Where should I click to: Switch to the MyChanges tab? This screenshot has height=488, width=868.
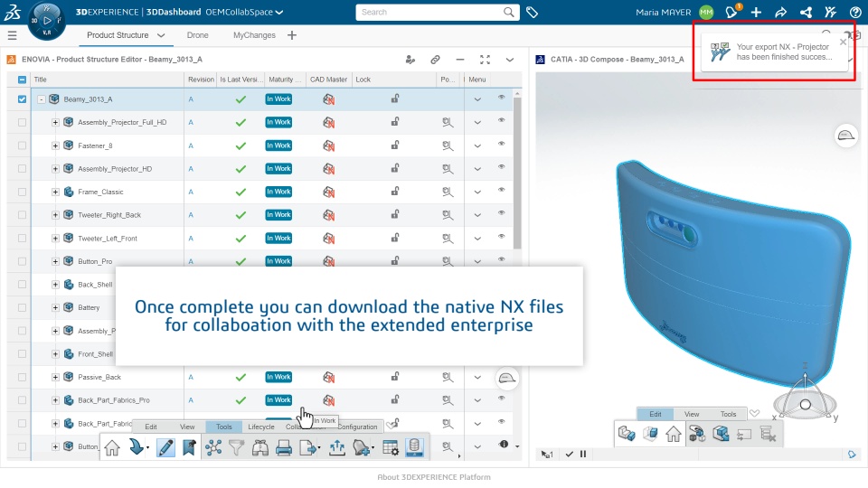click(254, 35)
